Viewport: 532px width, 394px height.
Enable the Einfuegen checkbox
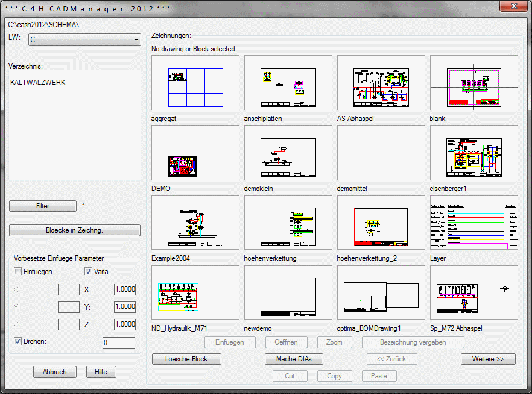pyautogui.click(x=17, y=272)
